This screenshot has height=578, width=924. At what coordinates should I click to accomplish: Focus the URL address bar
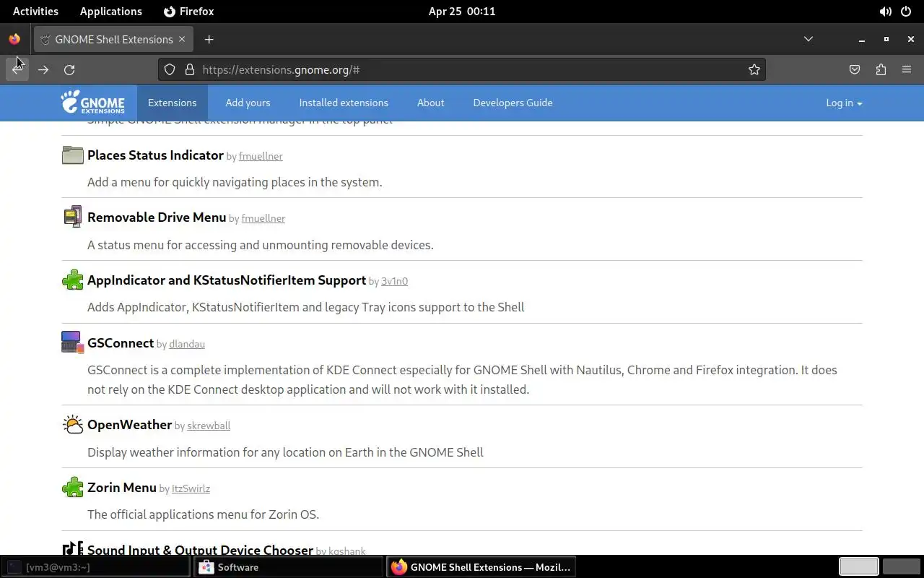point(462,69)
